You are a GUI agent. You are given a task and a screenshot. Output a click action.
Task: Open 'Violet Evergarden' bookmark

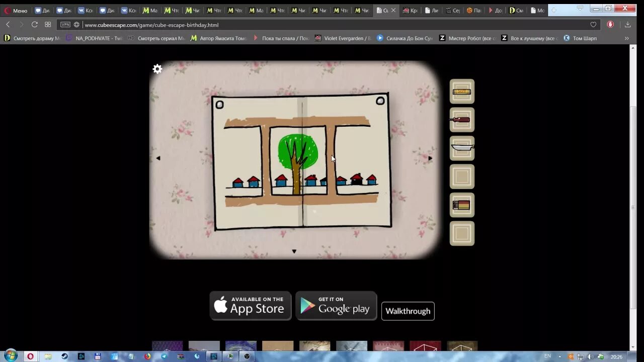pos(343,38)
